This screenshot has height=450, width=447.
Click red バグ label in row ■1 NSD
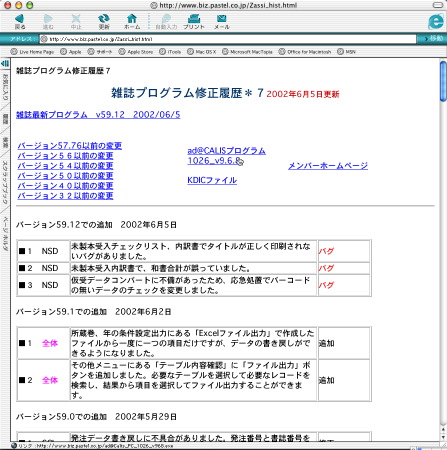tap(326, 251)
